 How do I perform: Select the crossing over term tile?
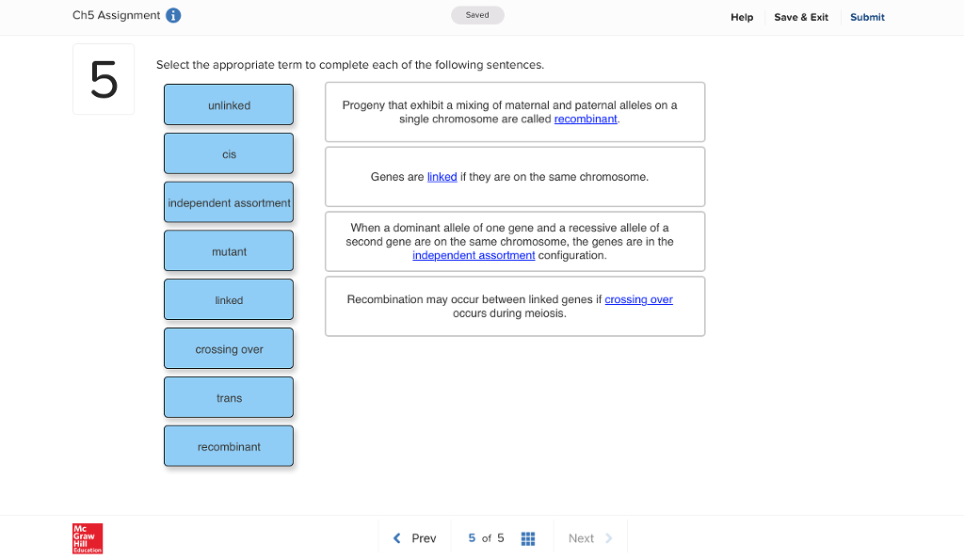click(x=229, y=348)
